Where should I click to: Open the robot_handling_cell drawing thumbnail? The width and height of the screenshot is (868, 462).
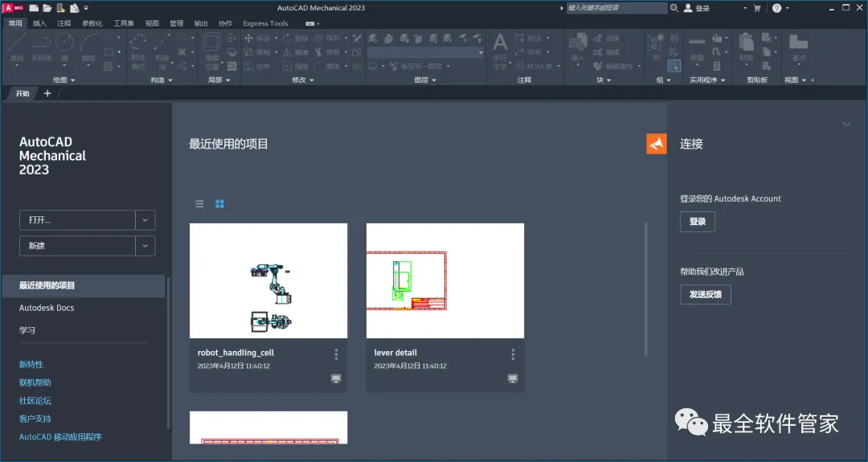(x=268, y=280)
